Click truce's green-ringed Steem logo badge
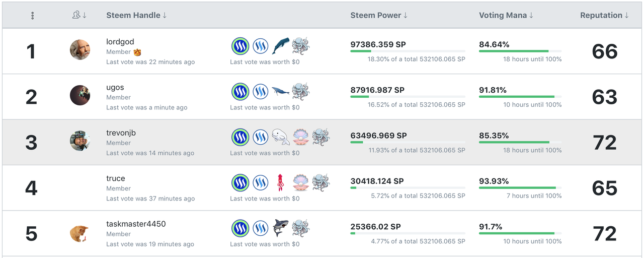The height and width of the screenshot is (258, 644). pos(240,183)
